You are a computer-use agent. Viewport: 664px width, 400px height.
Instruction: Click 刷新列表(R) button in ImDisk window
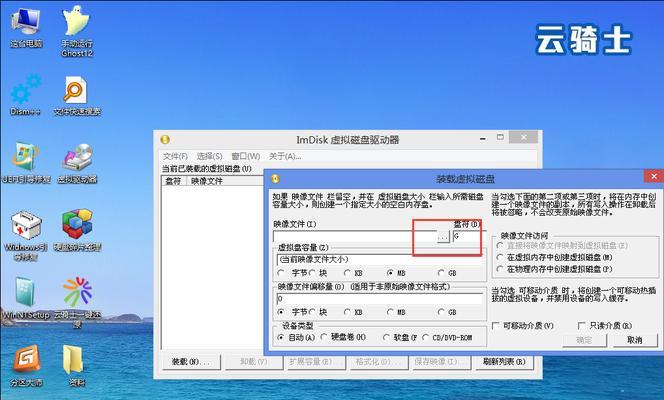click(x=504, y=362)
